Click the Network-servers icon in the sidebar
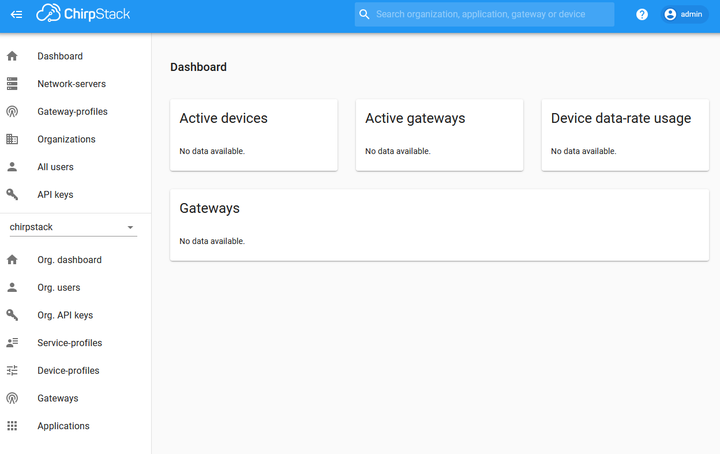The width and height of the screenshot is (720, 454). pos(12,84)
